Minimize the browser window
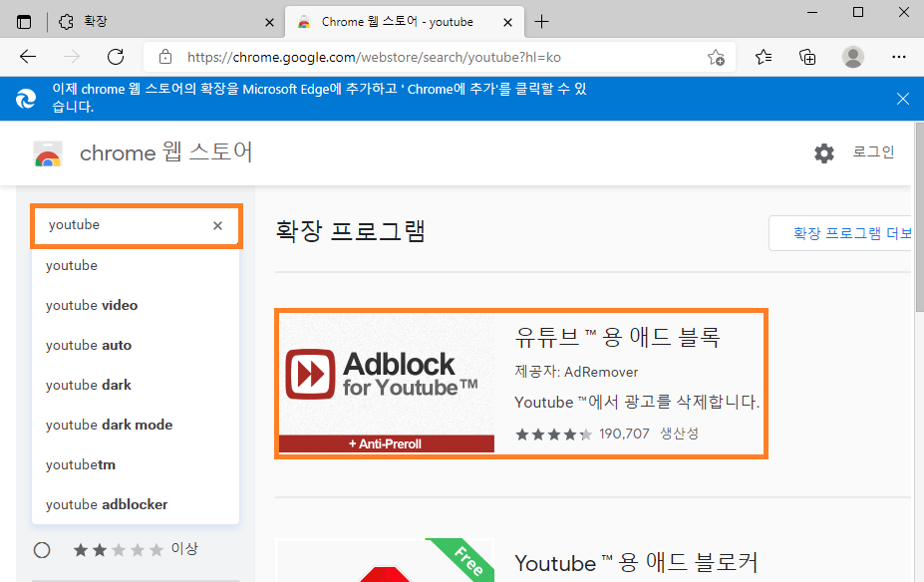 [x=812, y=12]
